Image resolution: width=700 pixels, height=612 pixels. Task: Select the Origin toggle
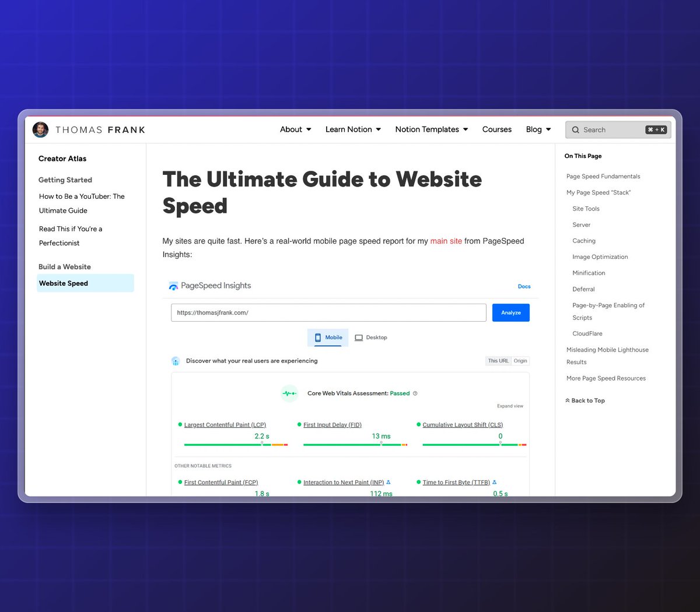pyautogui.click(x=520, y=361)
